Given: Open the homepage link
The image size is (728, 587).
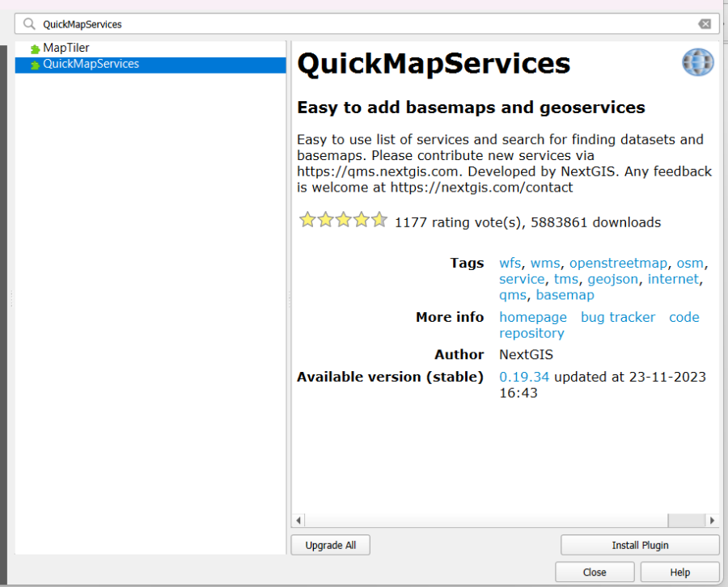Looking at the screenshot, I should pos(532,317).
